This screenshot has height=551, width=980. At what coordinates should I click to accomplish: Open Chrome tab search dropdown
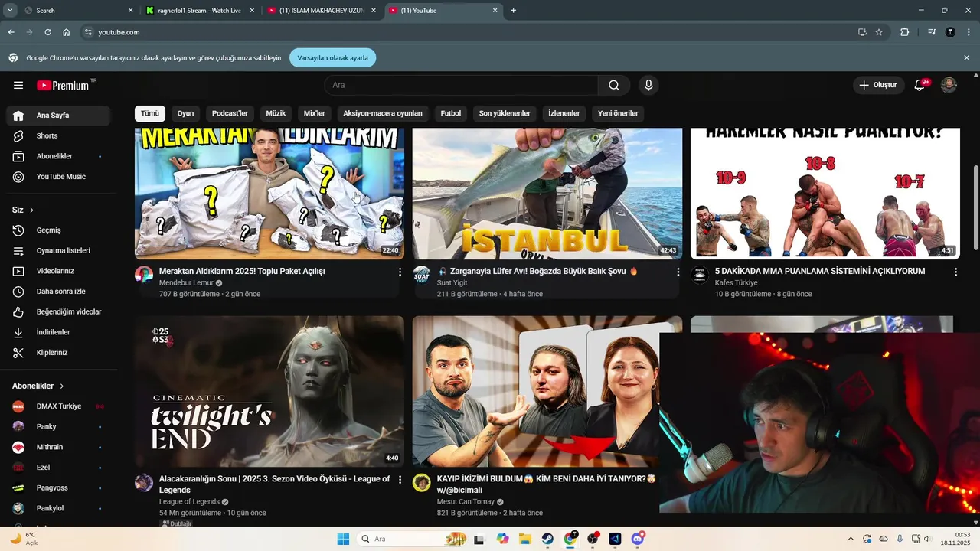click(x=10, y=10)
